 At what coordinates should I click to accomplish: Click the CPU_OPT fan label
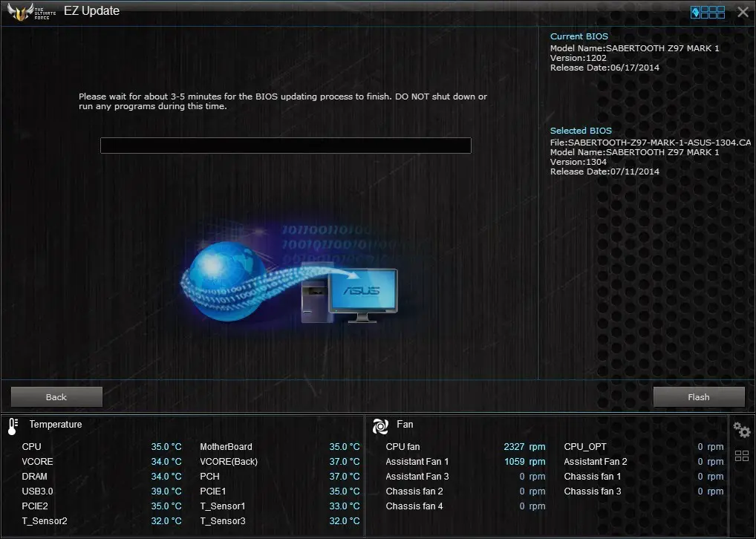click(x=585, y=446)
